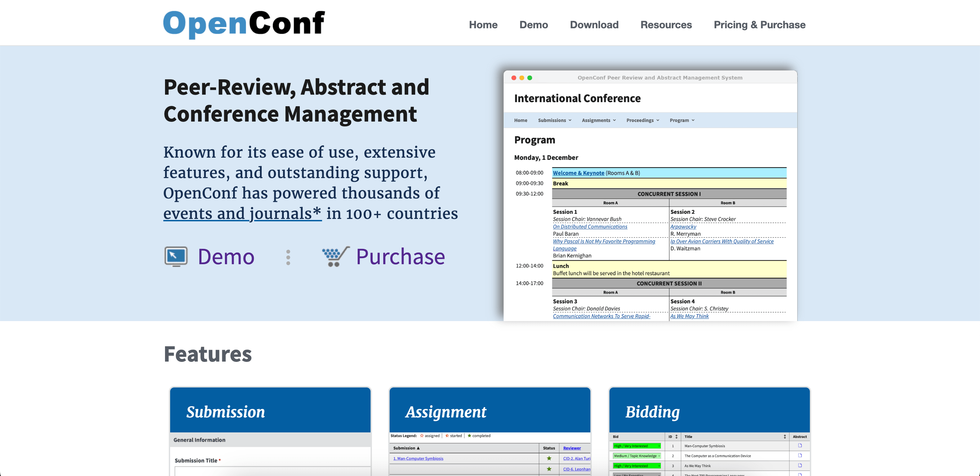
Task: Open the Submissions dropdown in the demo window
Action: pos(555,120)
